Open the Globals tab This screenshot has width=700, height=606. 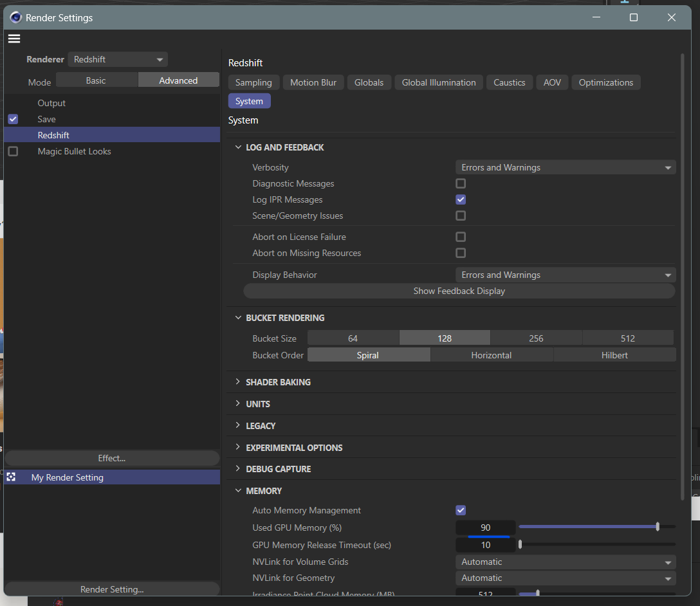coord(369,82)
